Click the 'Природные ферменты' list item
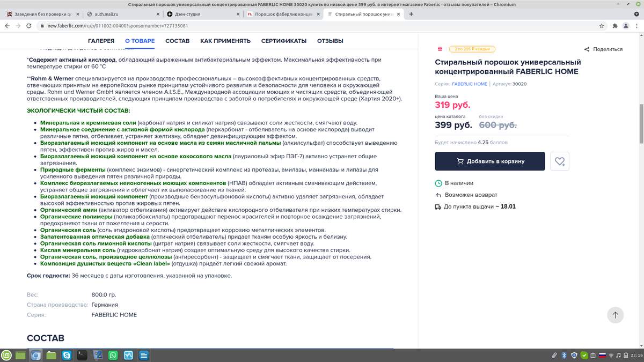The height and width of the screenshot is (362, 644). (x=74, y=169)
